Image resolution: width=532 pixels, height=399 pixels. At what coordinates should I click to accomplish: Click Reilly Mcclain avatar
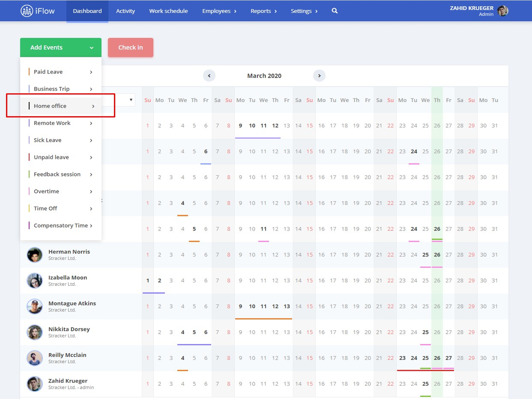pos(35,358)
